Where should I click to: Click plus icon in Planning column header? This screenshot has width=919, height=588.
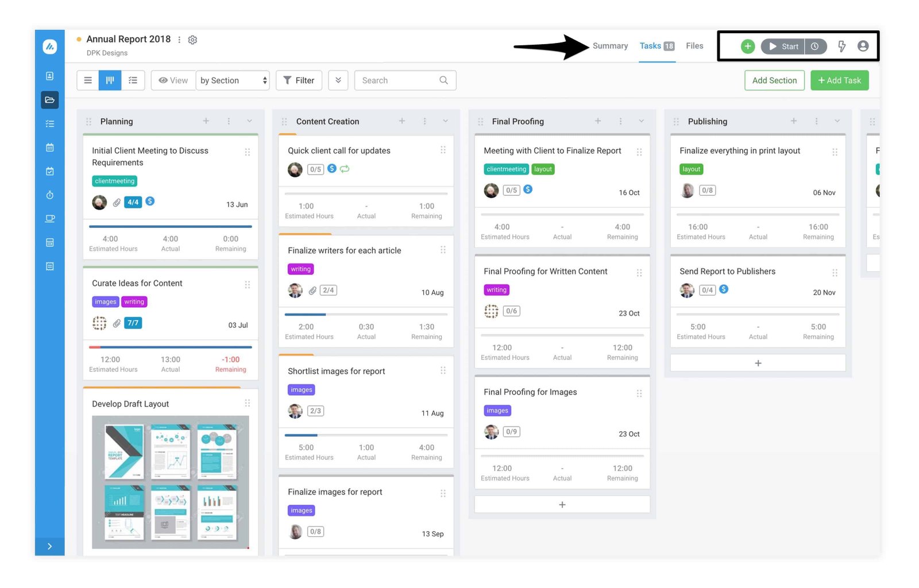[x=206, y=121]
